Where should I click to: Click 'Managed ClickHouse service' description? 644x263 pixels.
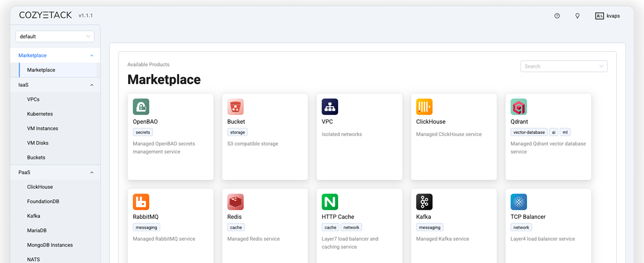pos(449,134)
